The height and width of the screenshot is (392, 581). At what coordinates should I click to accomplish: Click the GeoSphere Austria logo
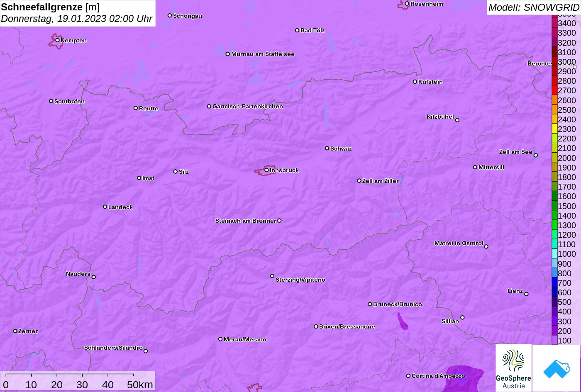513,368
